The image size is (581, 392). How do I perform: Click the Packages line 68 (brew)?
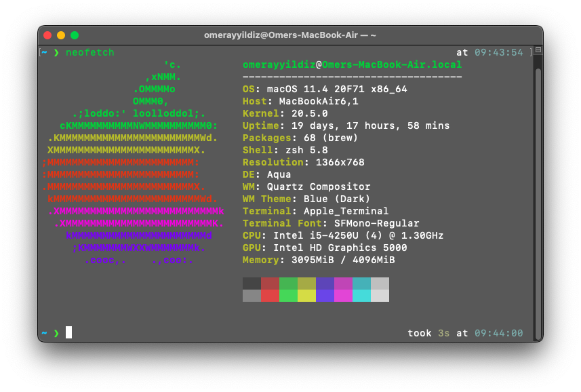click(300, 138)
